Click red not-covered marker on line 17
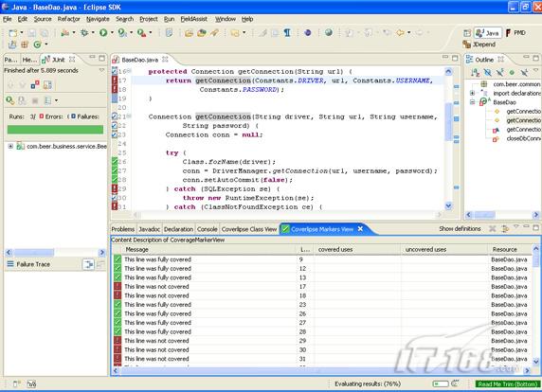 coord(115,80)
